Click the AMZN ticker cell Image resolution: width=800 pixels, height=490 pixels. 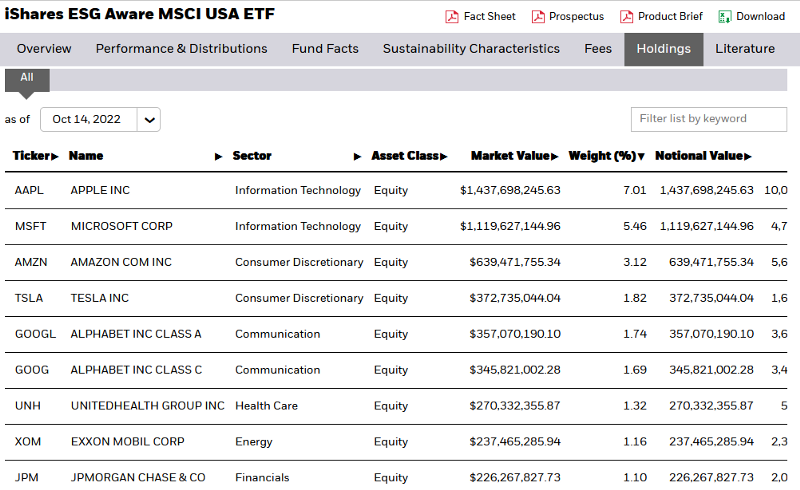tap(31, 262)
